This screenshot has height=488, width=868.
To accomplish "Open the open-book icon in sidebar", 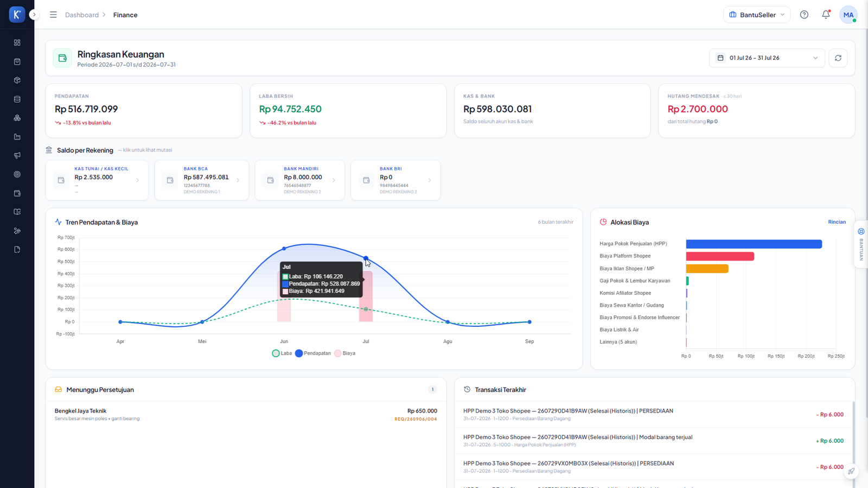I will tap(17, 212).
